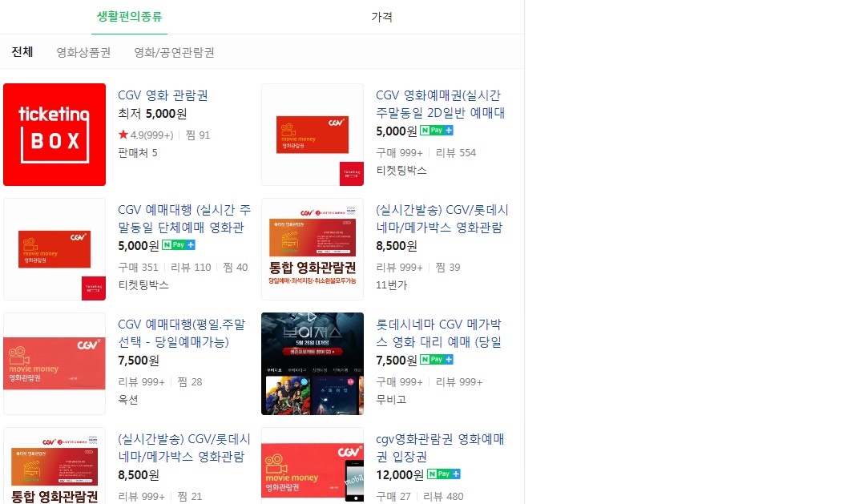
Task: Click 찜 40 wishlist count
Action: click(235, 268)
